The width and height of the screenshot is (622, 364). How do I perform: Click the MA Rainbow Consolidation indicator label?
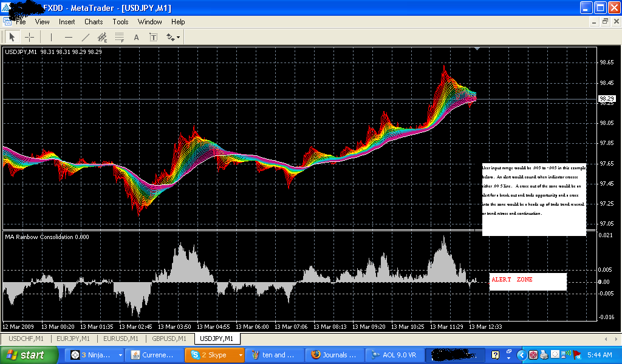click(47, 237)
